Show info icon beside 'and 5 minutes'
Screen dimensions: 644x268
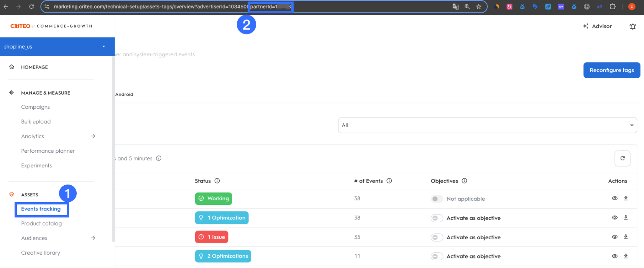(159, 158)
